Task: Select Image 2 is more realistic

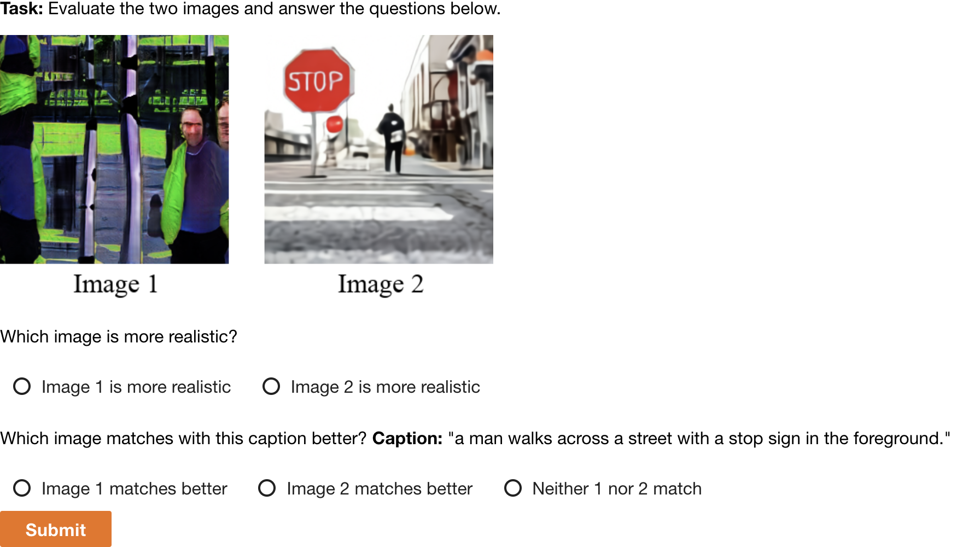Action: click(x=272, y=387)
